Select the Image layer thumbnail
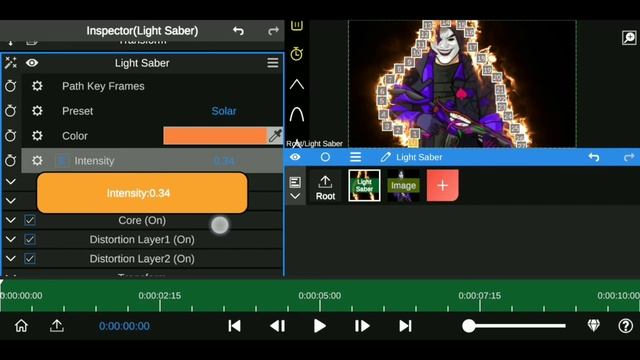 (x=403, y=186)
